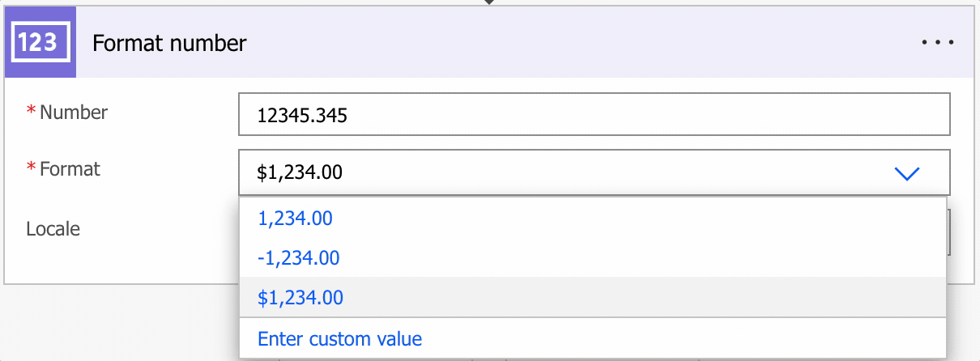The width and height of the screenshot is (980, 361).
Task: Click the purple 123 Format number icon
Action: (x=39, y=42)
